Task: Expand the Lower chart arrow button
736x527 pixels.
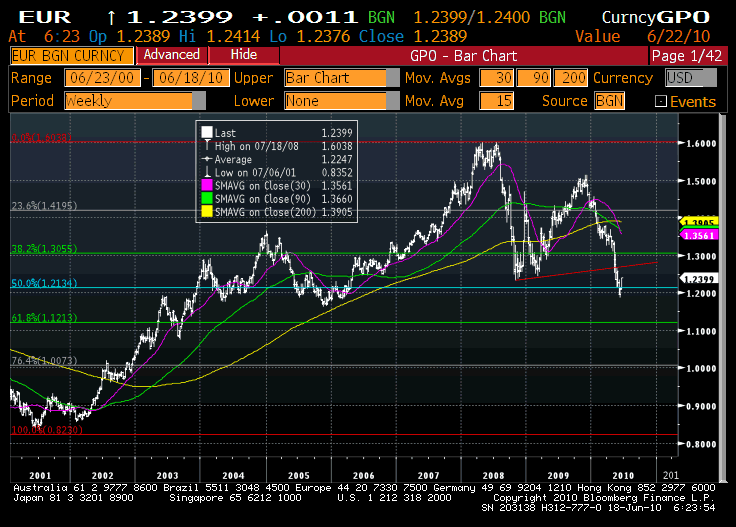Action: 393,101
